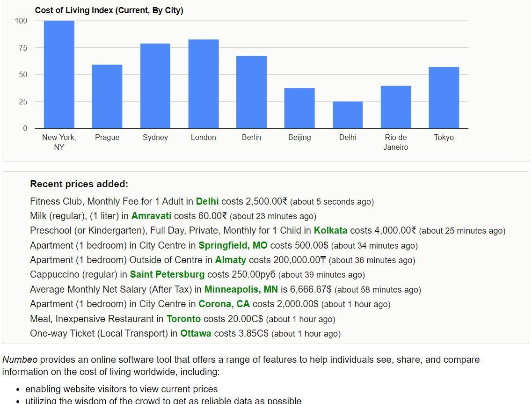532x404 pixels.
Task: Click the chart title 'Cost of Living Index'
Action: pos(109,10)
